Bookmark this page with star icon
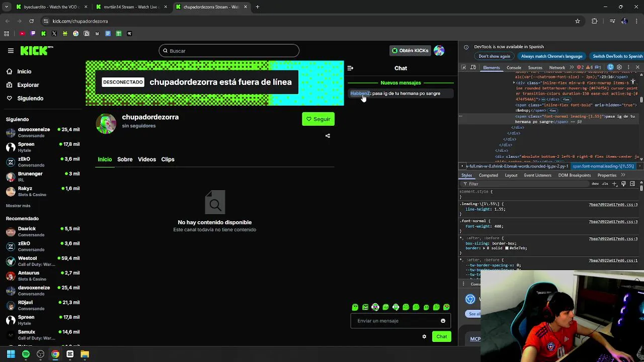 pyautogui.click(x=578, y=21)
